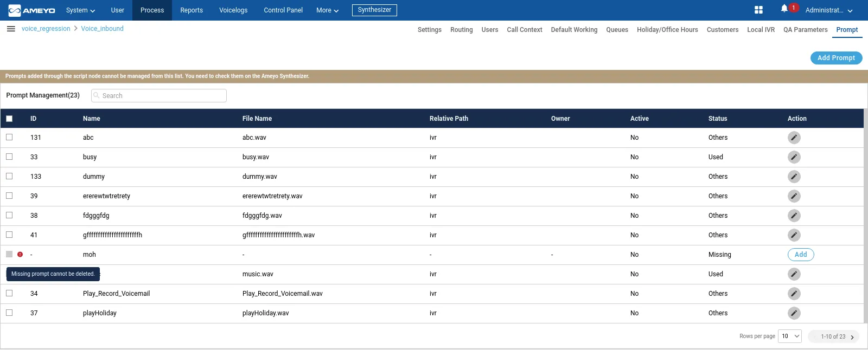Click the Status column header
868x350 pixels.
point(718,119)
